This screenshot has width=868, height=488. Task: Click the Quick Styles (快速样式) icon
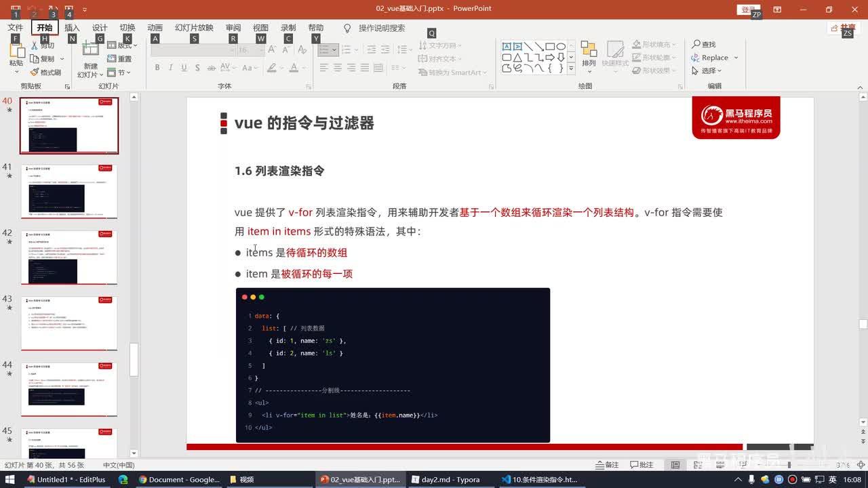(x=615, y=54)
